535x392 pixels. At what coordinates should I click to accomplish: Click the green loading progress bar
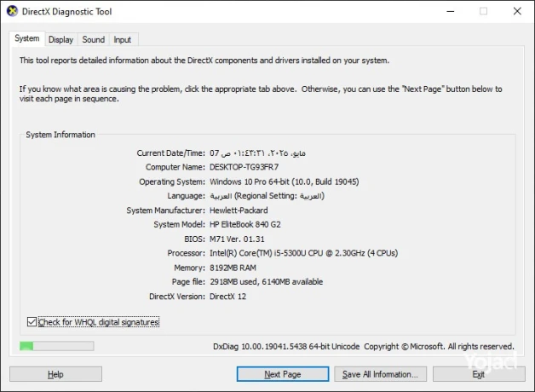tap(56, 346)
